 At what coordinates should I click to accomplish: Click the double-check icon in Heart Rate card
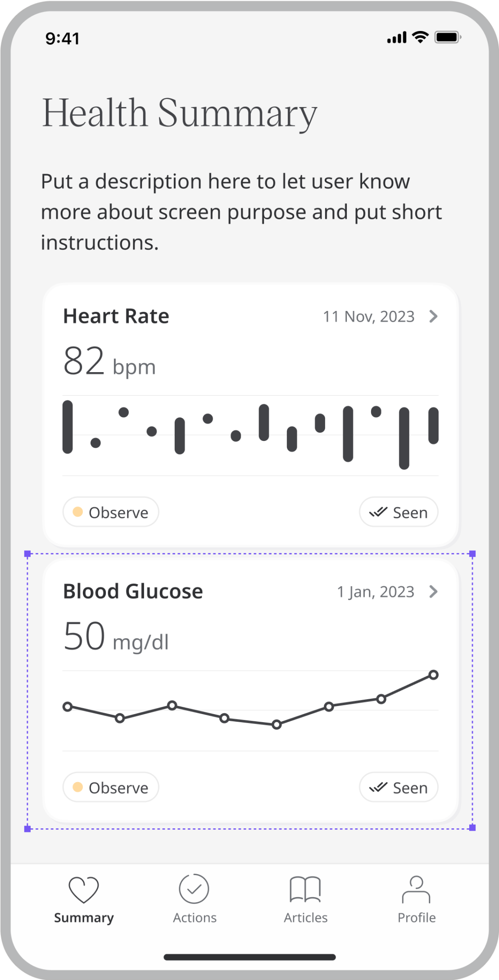point(378,512)
